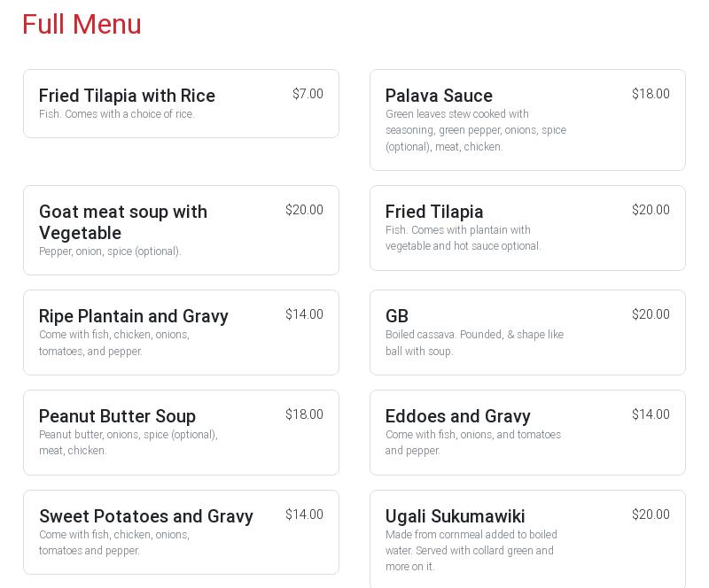Select the GB boiled cassava item

pyautogui.click(x=526, y=332)
